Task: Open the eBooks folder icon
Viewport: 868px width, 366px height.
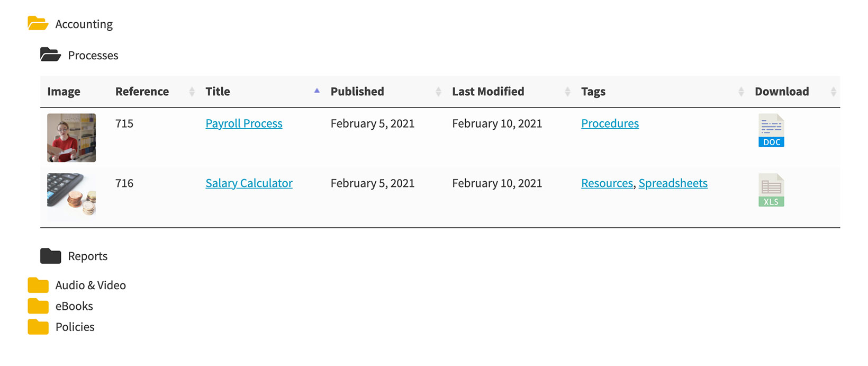Action: pyautogui.click(x=37, y=306)
